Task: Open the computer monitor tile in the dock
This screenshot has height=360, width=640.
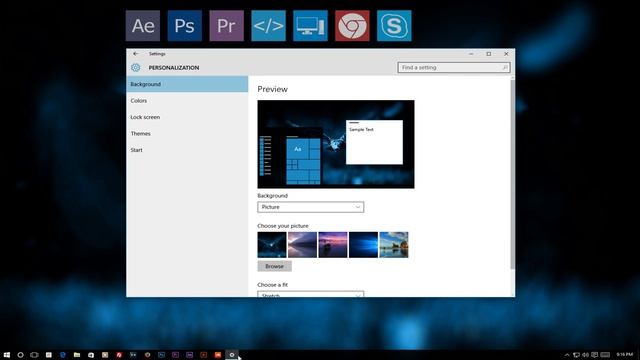Action: 310,26
